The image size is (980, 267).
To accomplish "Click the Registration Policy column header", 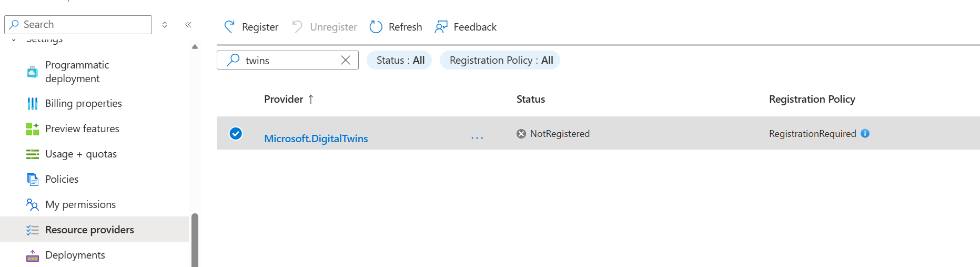I will (812, 99).
